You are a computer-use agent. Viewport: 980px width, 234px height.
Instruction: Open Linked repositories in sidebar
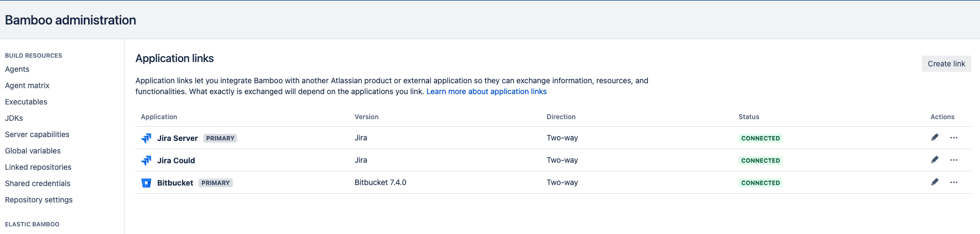pos(38,167)
